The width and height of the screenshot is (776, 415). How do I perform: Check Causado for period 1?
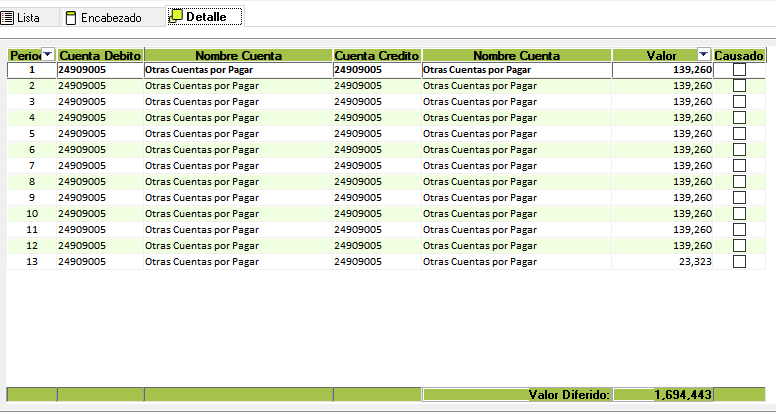coord(739,70)
